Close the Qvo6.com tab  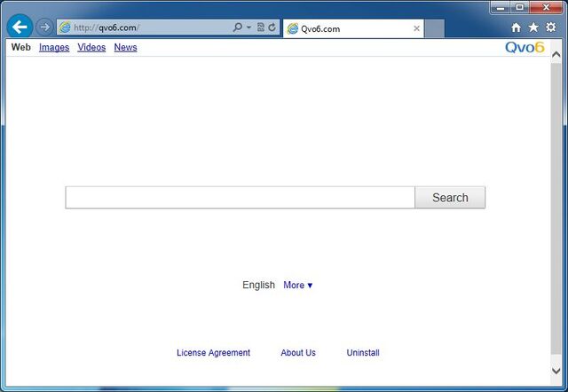pyautogui.click(x=416, y=28)
